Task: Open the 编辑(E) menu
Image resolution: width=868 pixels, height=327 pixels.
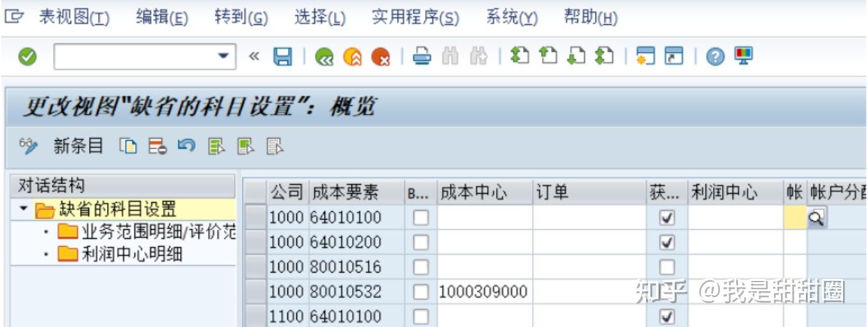Action: (x=162, y=17)
